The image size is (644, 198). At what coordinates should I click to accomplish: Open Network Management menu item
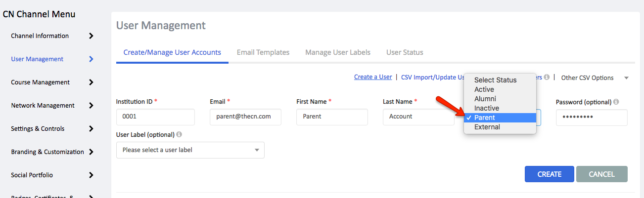(x=43, y=105)
